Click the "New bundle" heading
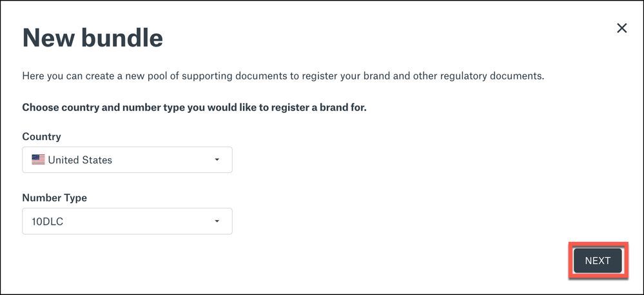The image size is (644, 295). tap(92, 38)
